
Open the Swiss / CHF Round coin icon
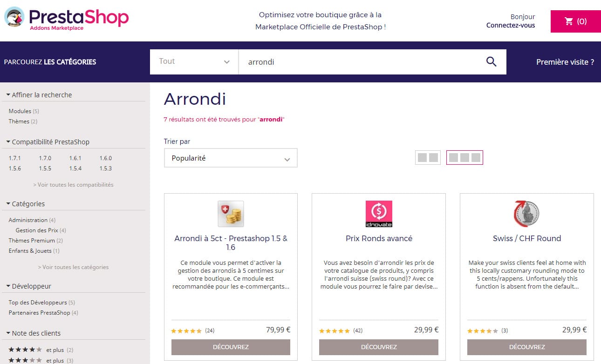526,214
